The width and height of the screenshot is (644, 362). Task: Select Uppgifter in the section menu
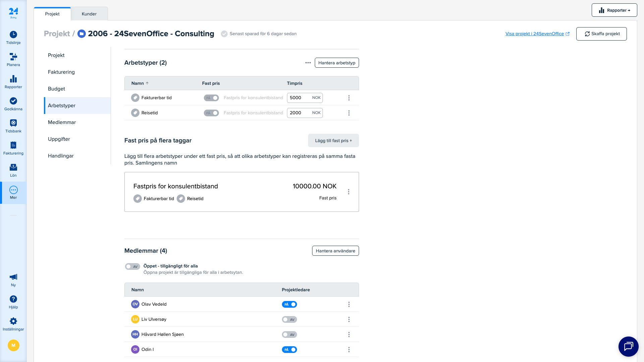77,139
